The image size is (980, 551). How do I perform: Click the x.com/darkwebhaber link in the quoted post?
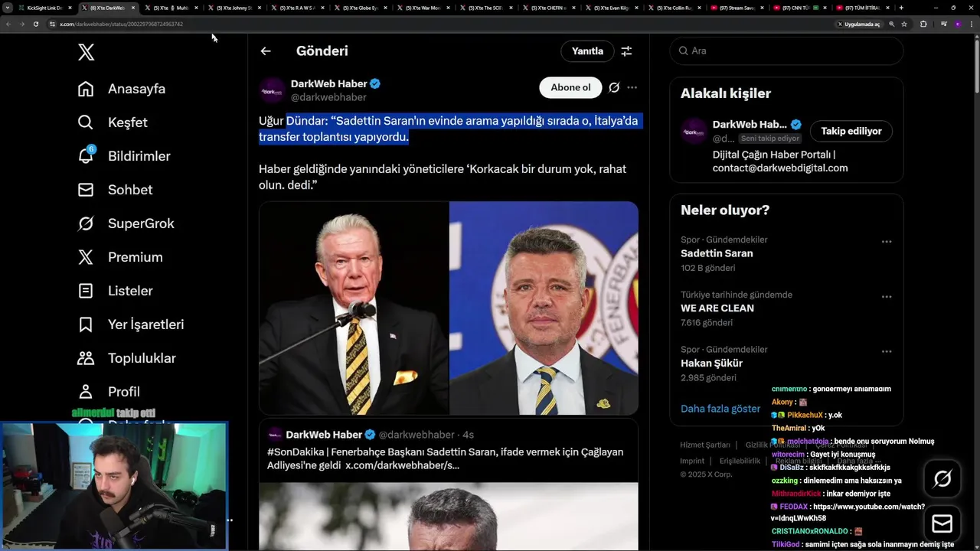pos(402,465)
